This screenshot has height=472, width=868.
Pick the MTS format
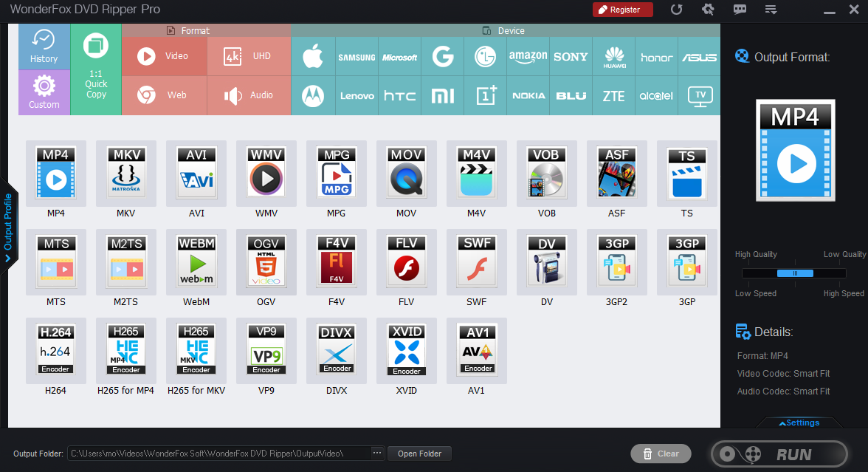(x=56, y=261)
